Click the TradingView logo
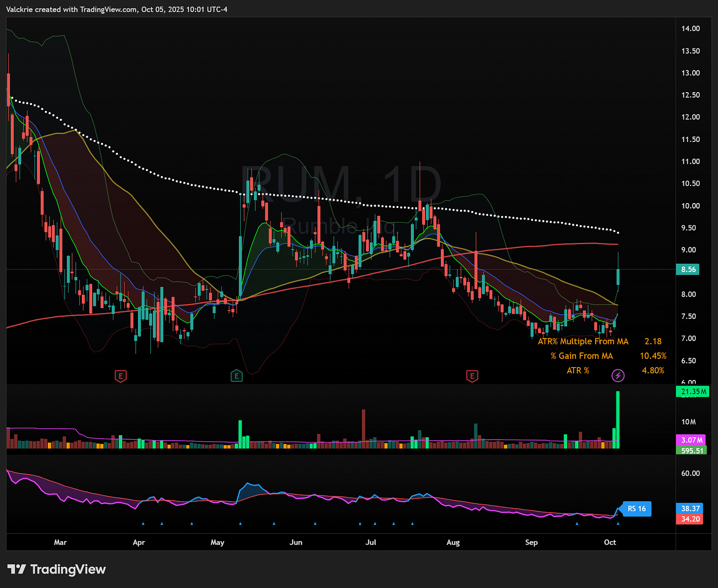The height and width of the screenshot is (588, 718). [57, 569]
